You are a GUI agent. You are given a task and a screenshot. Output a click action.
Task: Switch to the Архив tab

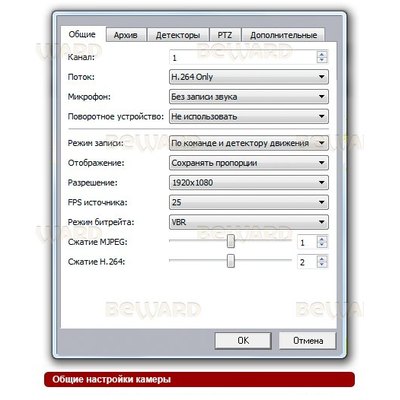[126, 35]
